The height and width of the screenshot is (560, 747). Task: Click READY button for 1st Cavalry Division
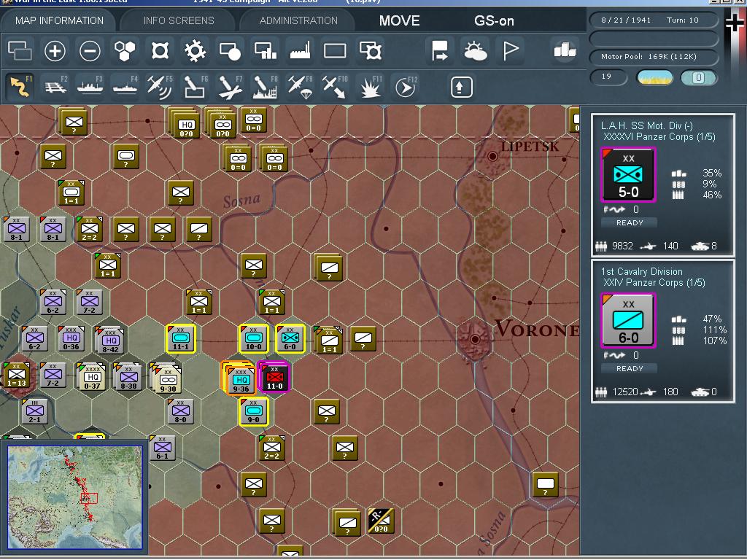(630, 368)
